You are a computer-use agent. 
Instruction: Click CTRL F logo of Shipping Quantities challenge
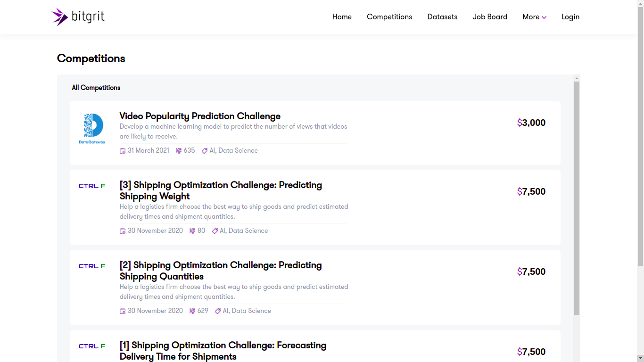coord(92,266)
